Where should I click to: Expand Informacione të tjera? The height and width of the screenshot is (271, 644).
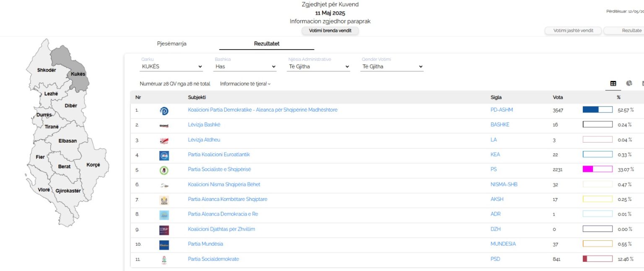coord(245,84)
